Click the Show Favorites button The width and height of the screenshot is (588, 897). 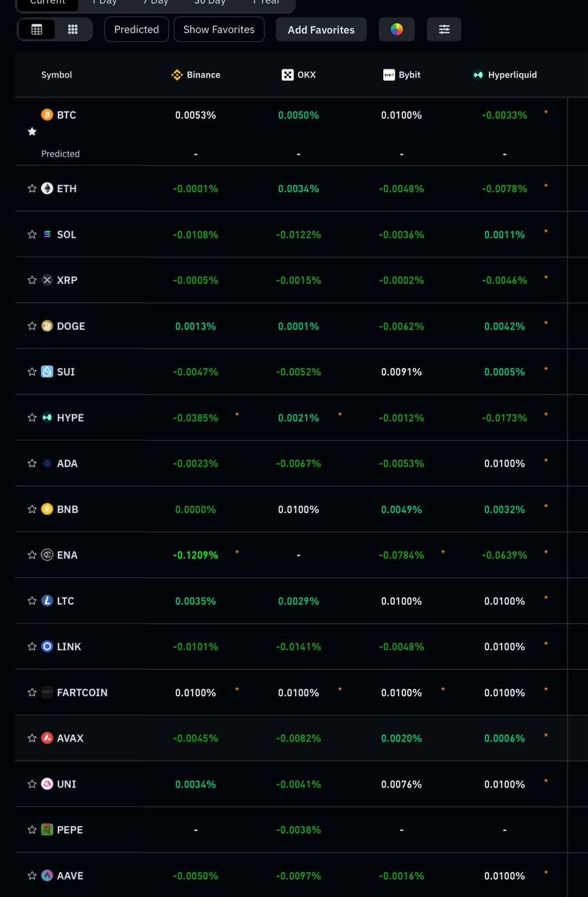coord(219,29)
